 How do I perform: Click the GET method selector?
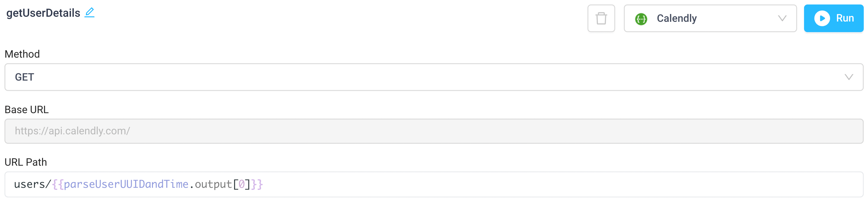click(x=433, y=77)
